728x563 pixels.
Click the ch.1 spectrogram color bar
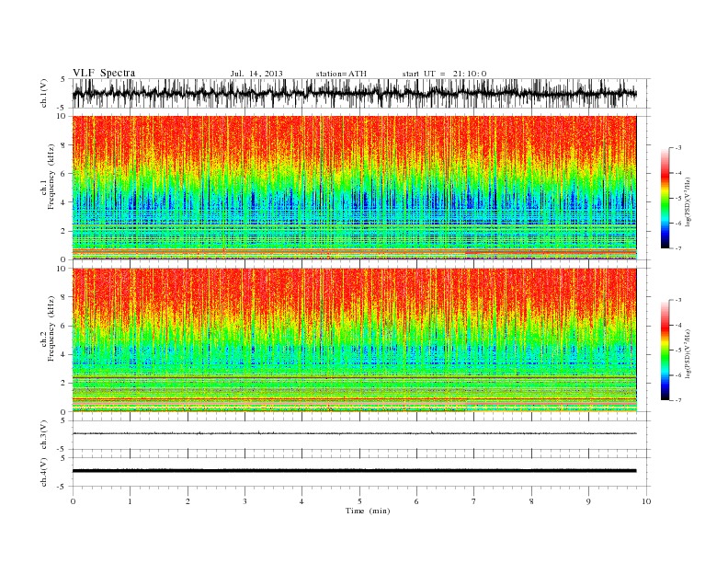(665, 199)
